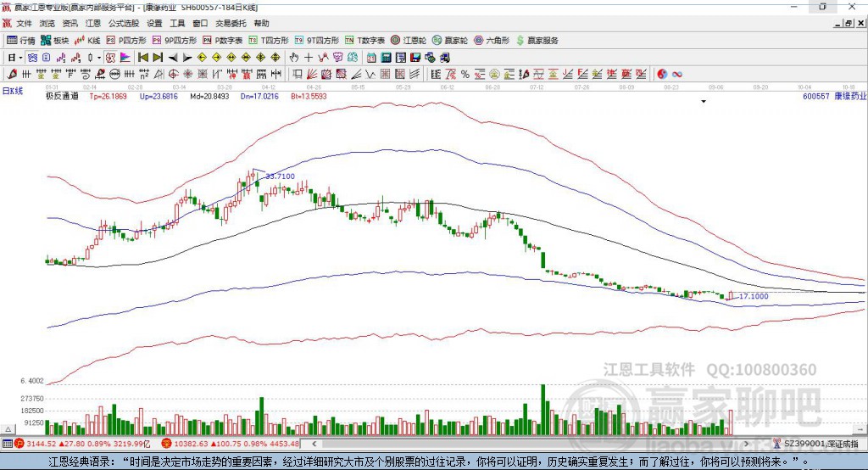Open the 文件 menu
868x470 pixels.
25,23
